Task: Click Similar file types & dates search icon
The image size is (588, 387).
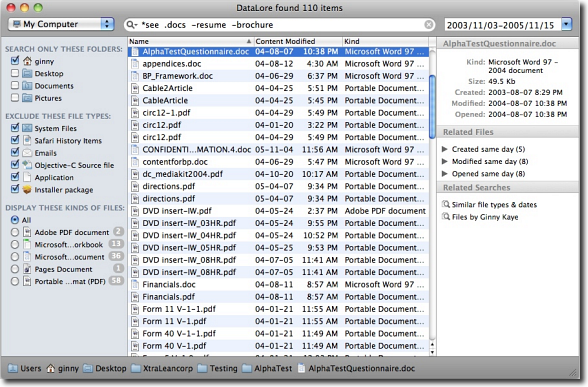Action: point(446,204)
